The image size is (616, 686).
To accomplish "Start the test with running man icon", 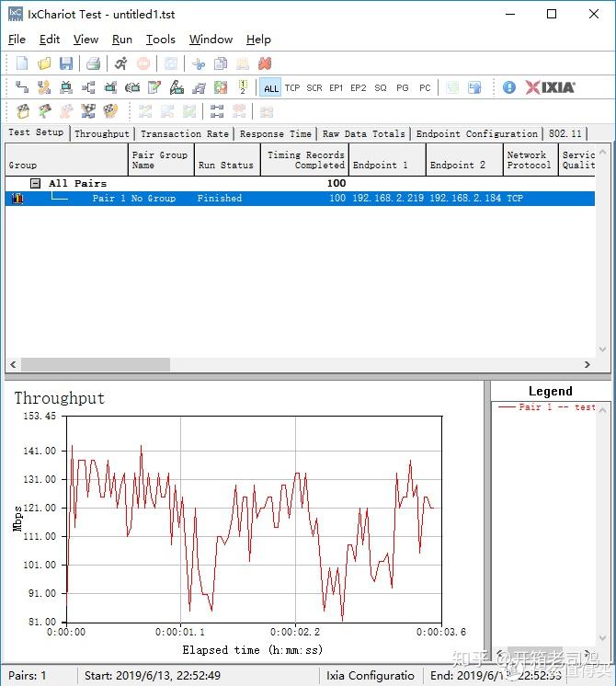I will click(121, 63).
